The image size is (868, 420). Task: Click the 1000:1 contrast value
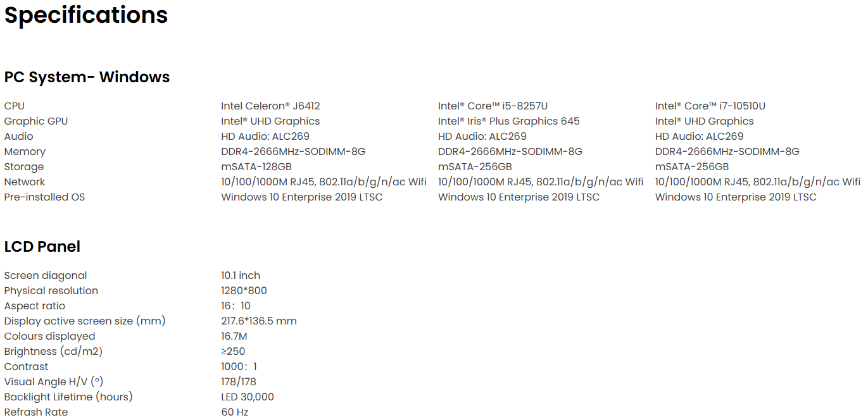click(239, 367)
